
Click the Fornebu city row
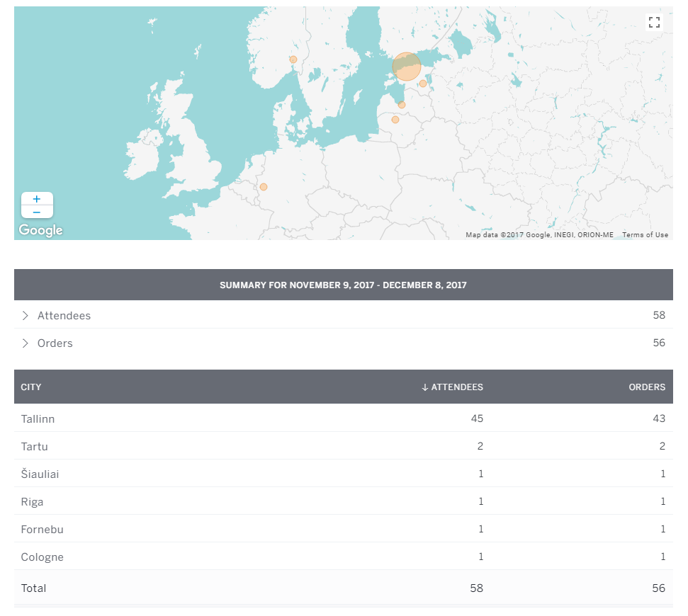click(43, 530)
